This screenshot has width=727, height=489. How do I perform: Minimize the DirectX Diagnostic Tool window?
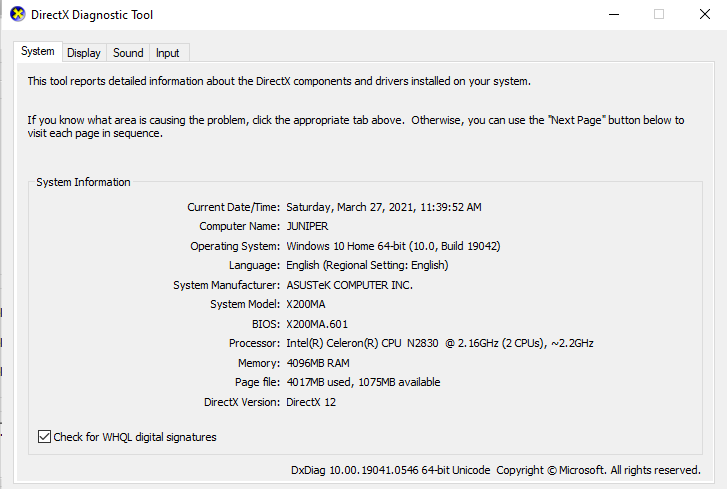click(613, 15)
